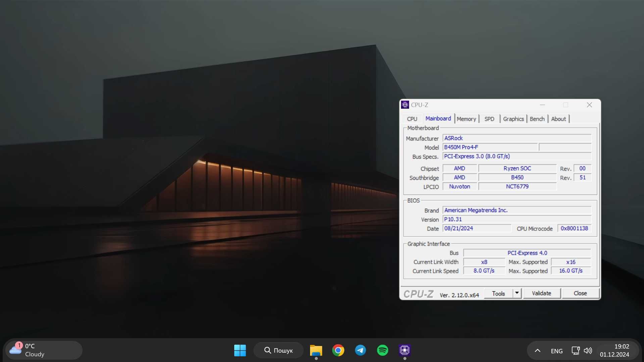Click the Nuvoton LPCIO value

(x=459, y=187)
